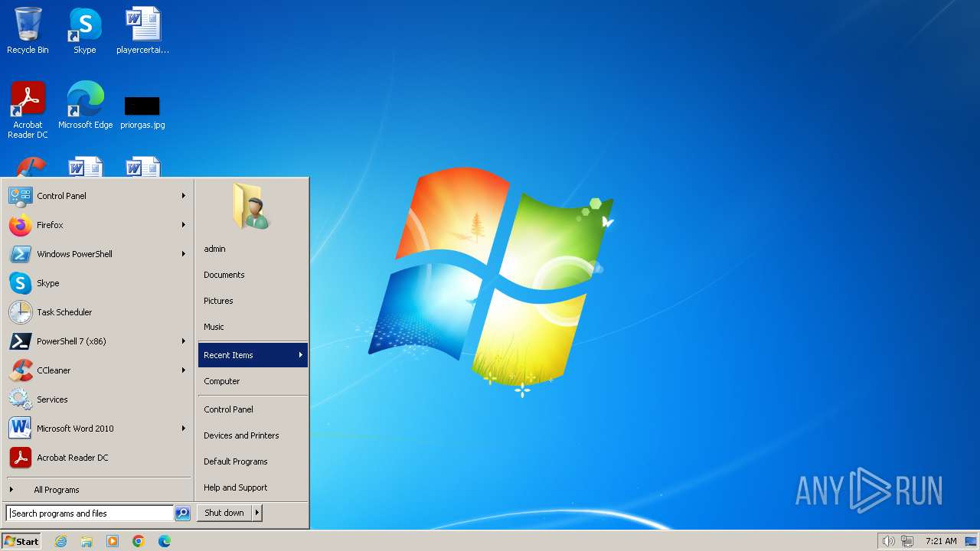This screenshot has width=980, height=551.
Task: Open Control Panel from pinned programs list
Action: click(98, 196)
